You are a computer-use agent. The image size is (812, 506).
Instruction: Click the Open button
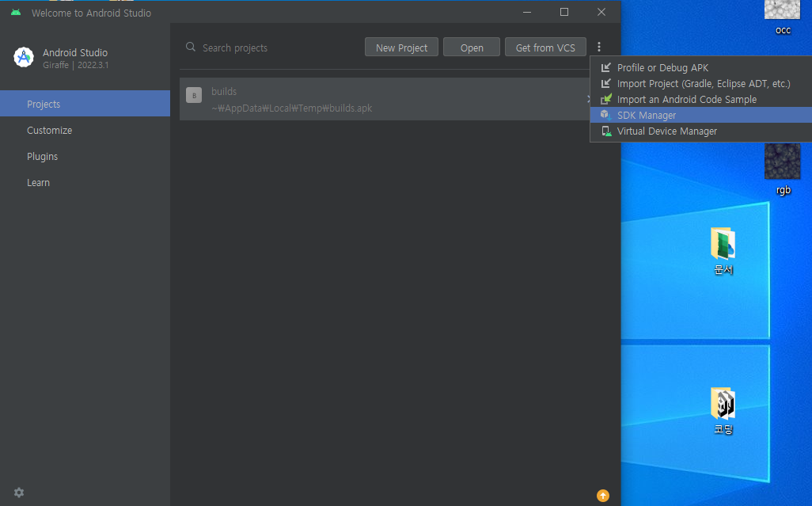coord(472,48)
